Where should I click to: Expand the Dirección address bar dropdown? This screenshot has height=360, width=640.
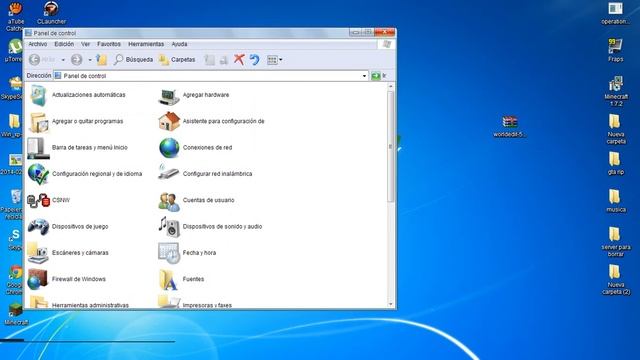pyautogui.click(x=364, y=76)
